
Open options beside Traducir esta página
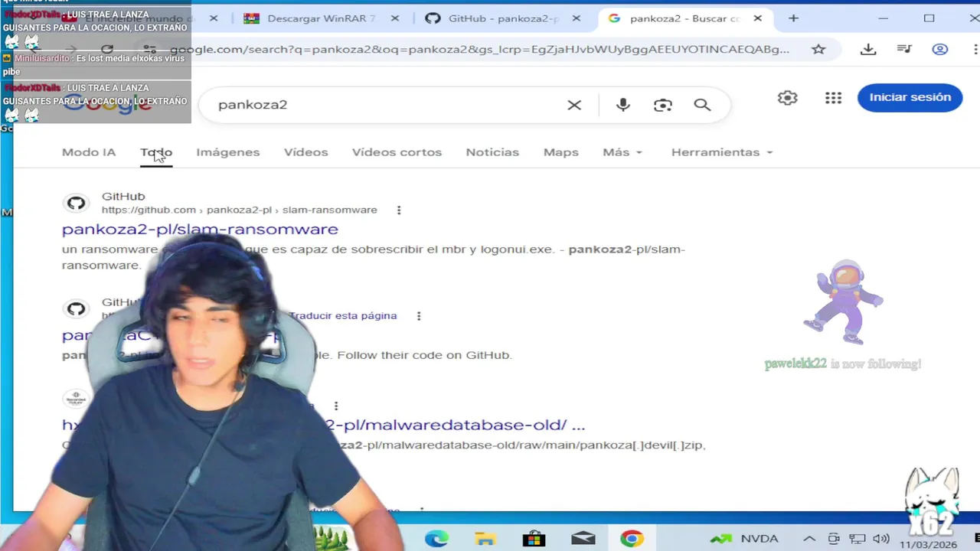click(419, 316)
